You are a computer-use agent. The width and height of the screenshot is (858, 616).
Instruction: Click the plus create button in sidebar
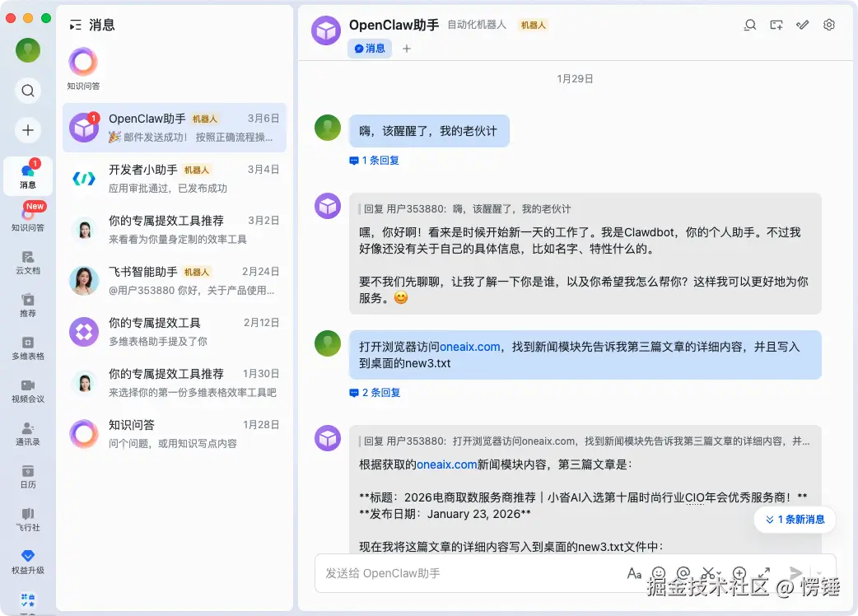tap(28, 130)
